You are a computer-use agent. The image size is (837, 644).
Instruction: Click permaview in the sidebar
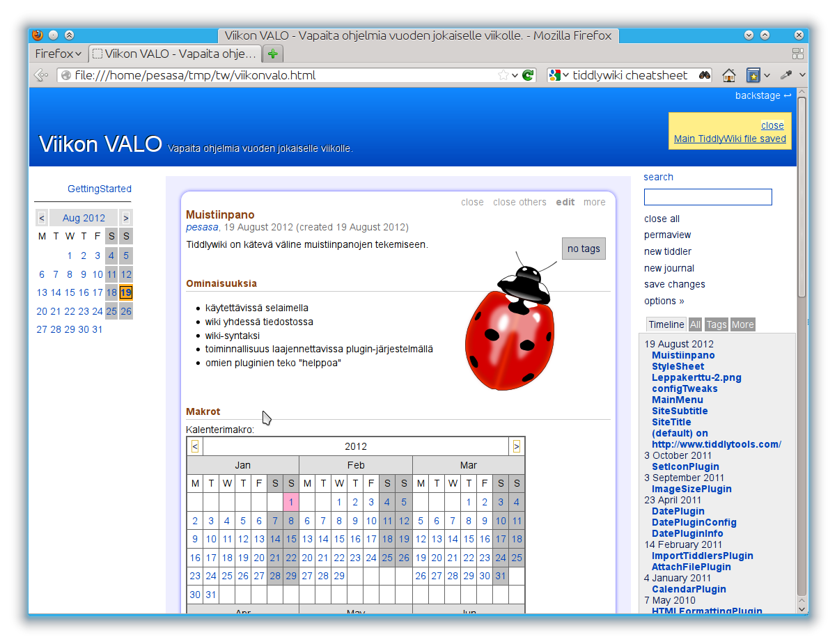[x=667, y=235]
